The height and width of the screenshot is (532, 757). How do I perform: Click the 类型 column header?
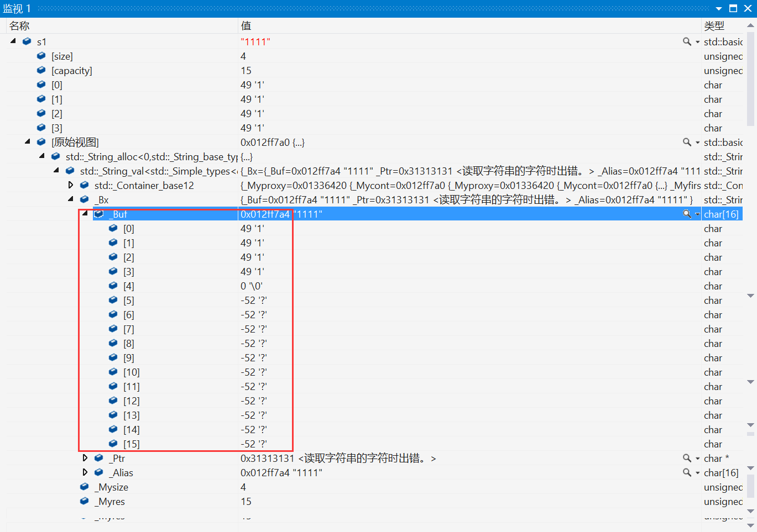point(723,25)
